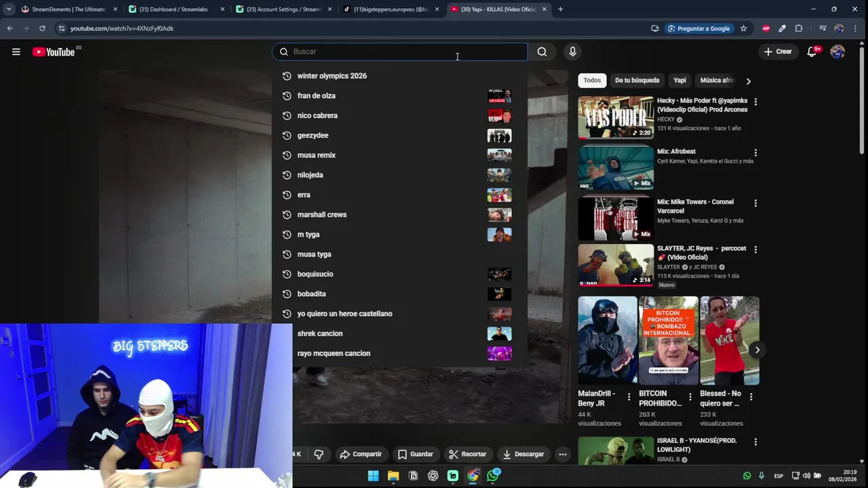This screenshot has width=868, height=488.
Task: Open options for Mix: Mike Towers
Action: [x=755, y=203]
